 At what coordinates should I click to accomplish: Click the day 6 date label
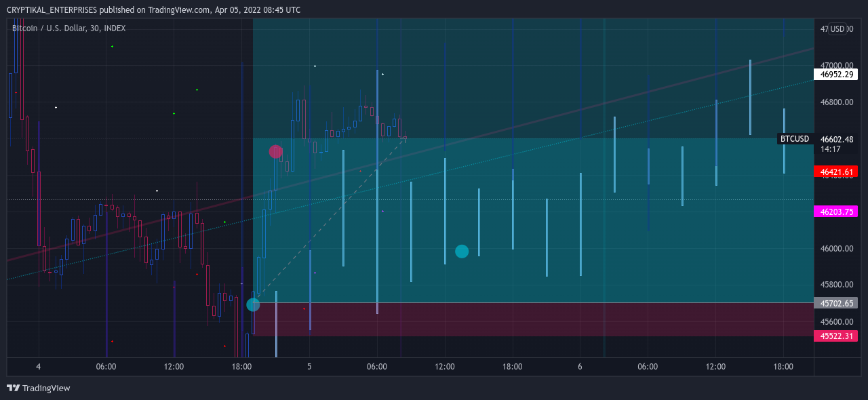click(x=580, y=367)
